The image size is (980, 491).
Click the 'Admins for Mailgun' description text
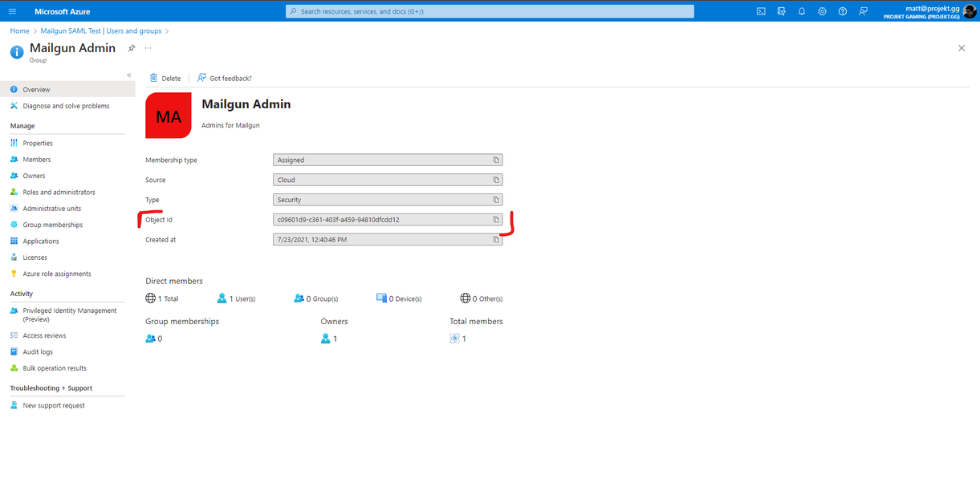coord(230,125)
